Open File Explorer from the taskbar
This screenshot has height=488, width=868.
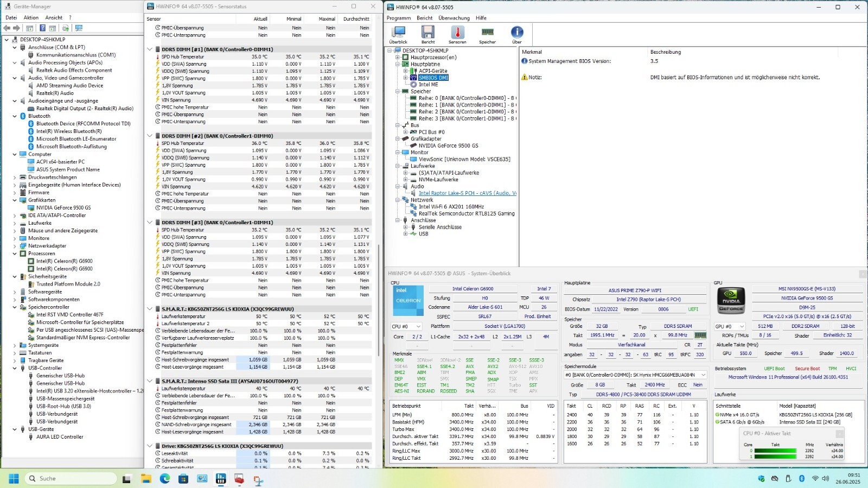click(x=146, y=478)
